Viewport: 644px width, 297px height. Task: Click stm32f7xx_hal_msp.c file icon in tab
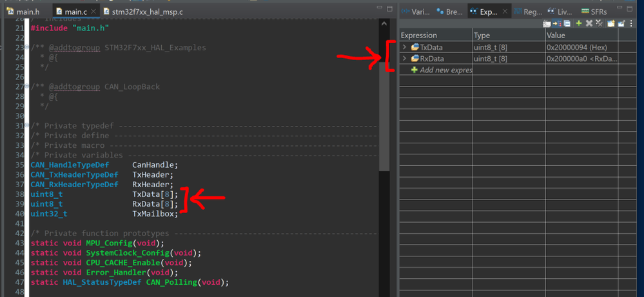point(107,12)
